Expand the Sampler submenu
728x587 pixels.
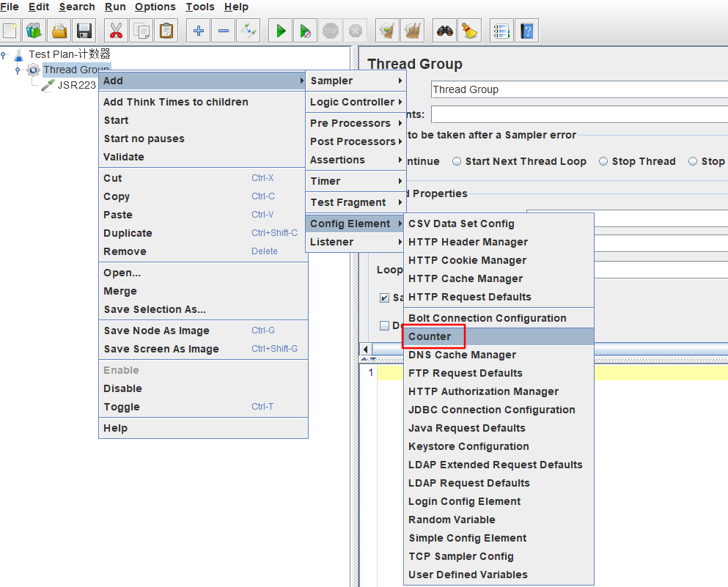click(356, 81)
